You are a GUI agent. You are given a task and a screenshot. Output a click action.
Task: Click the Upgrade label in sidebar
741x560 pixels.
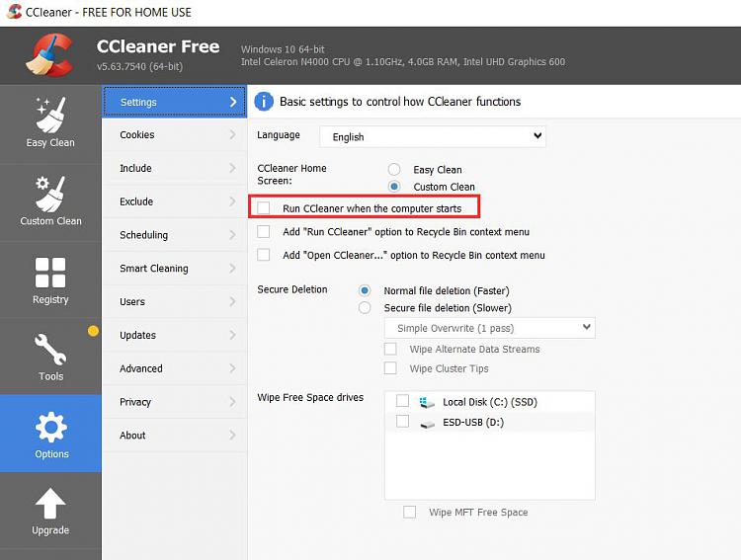tap(50, 530)
